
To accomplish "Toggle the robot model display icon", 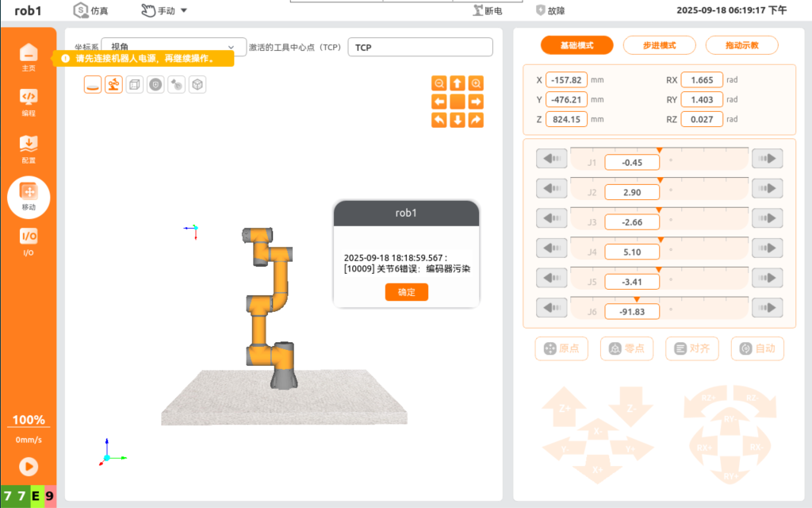I will pos(114,85).
